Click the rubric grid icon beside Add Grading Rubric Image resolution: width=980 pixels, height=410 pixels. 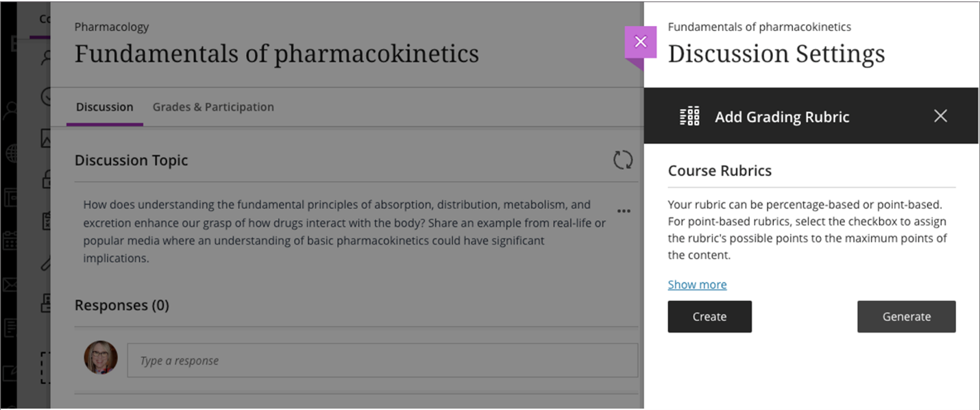[689, 117]
